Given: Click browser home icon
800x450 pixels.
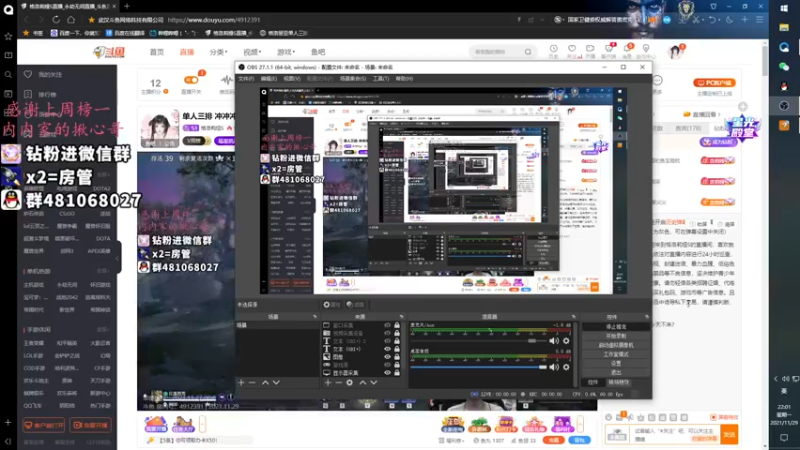Looking at the screenshot, I should pos(71,19).
